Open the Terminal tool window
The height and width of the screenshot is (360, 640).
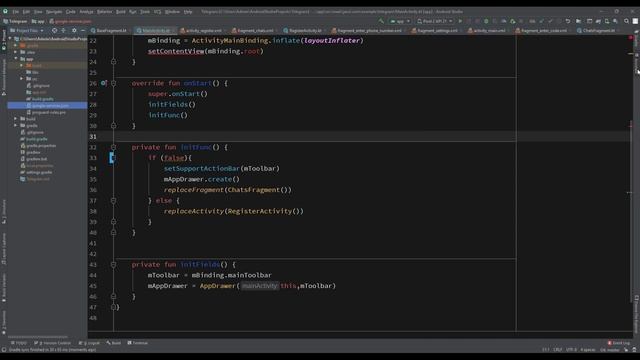point(138,343)
